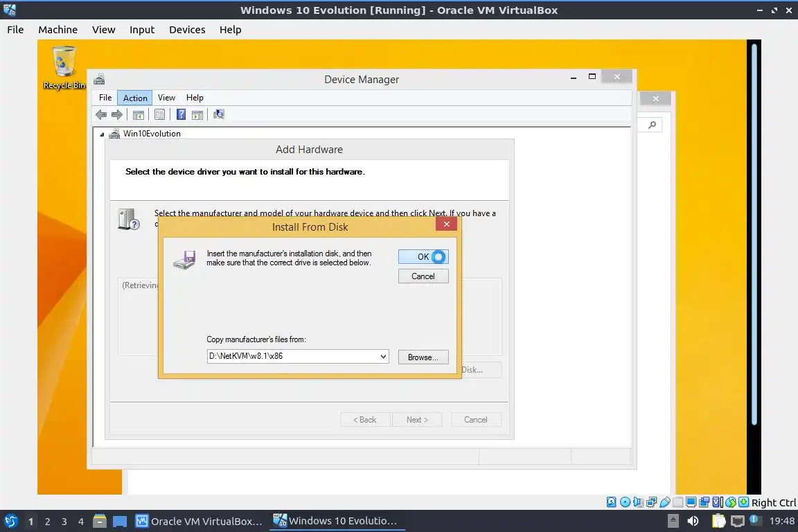Click the blue Help question mark toolbar icon
The image size is (798, 532).
coord(181,114)
